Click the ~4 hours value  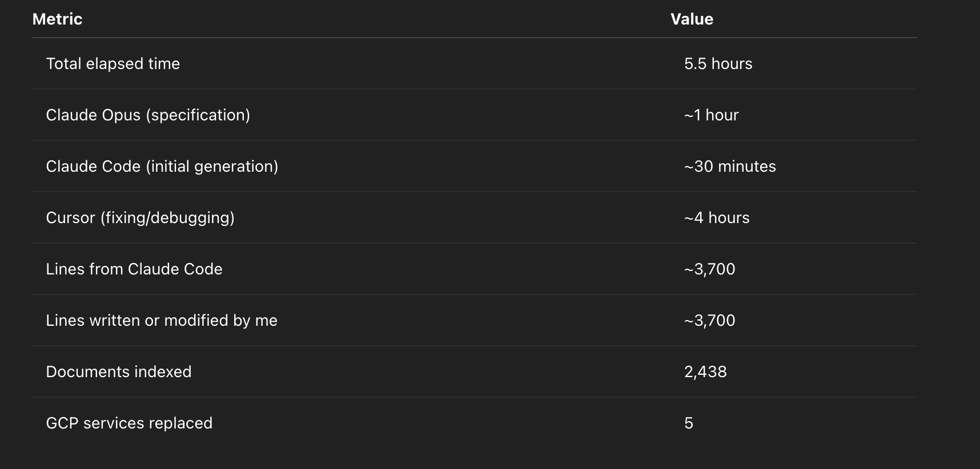coord(717,217)
